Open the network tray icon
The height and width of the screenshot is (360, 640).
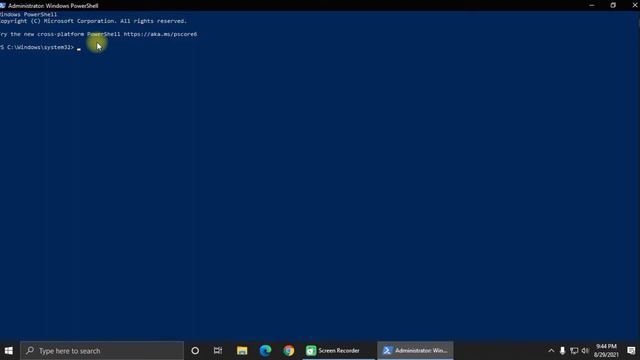coord(574,351)
